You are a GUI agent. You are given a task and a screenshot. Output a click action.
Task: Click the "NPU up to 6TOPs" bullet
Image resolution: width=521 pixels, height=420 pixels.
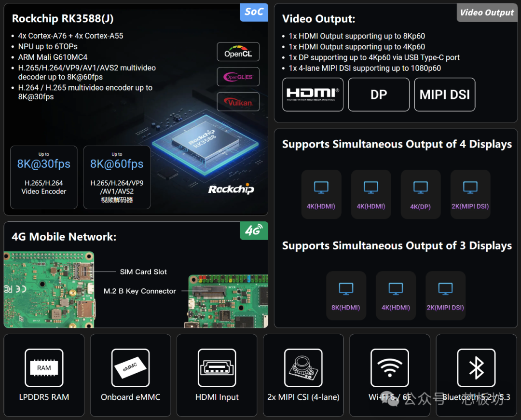click(x=48, y=46)
